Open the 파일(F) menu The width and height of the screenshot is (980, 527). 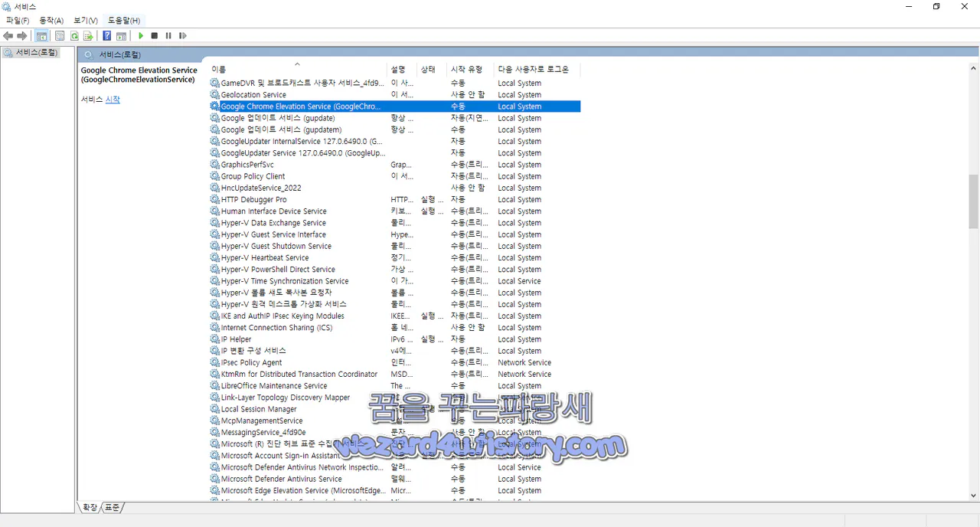(18, 21)
